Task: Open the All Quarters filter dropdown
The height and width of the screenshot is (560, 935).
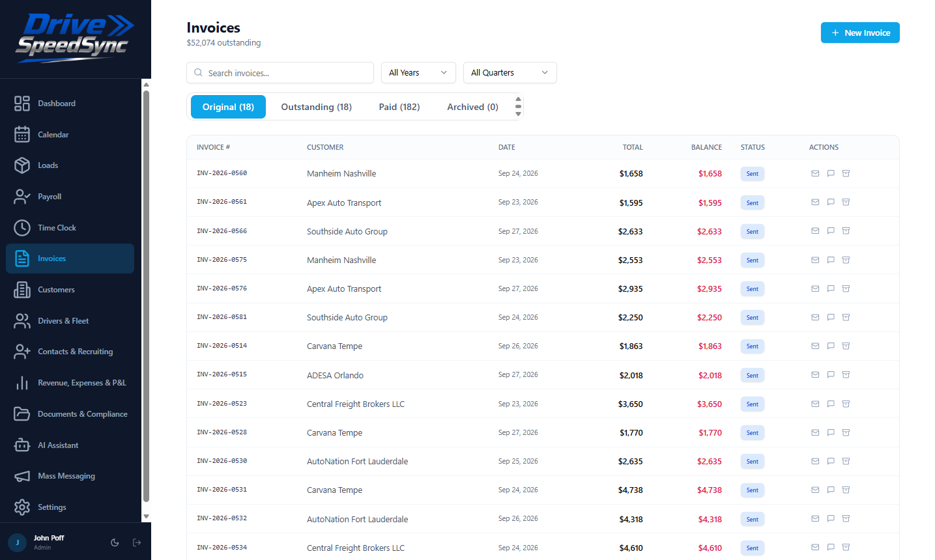Action: tap(510, 73)
